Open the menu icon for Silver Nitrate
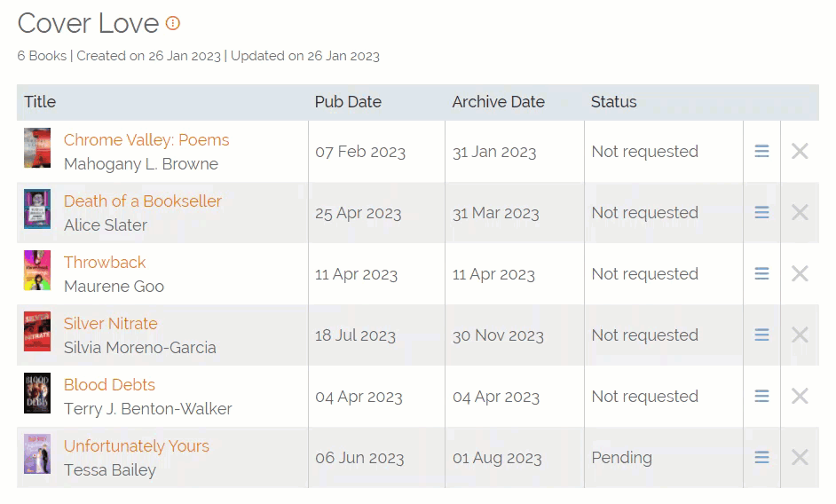 761,335
